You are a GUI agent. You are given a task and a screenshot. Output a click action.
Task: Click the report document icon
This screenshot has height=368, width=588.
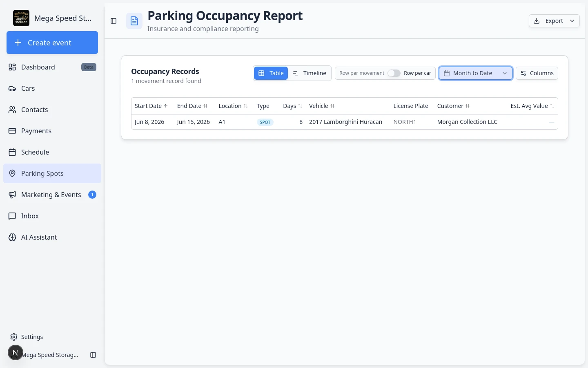(x=134, y=21)
